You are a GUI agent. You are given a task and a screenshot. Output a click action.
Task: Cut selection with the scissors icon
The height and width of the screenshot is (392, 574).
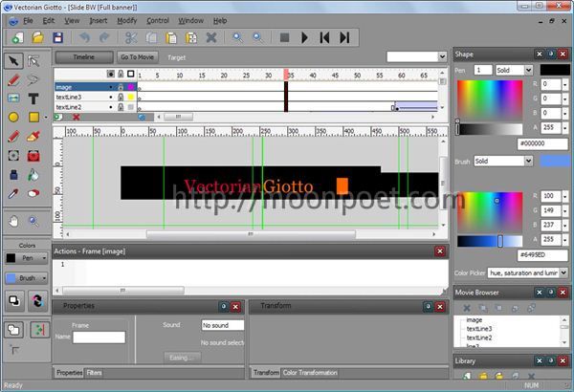pyautogui.click(x=131, y=37)
